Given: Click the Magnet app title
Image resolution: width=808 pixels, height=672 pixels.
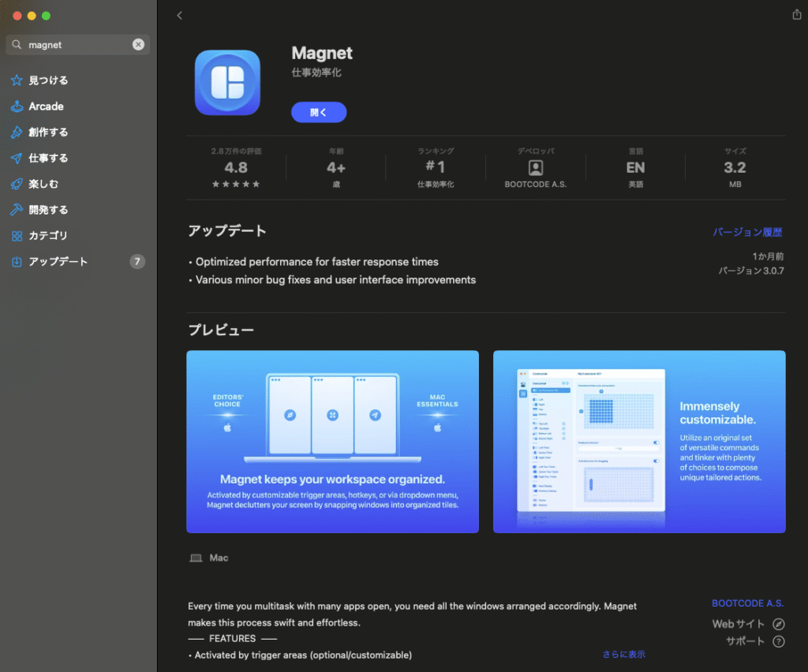Looking at the screenshot, I should pos(322,53).
